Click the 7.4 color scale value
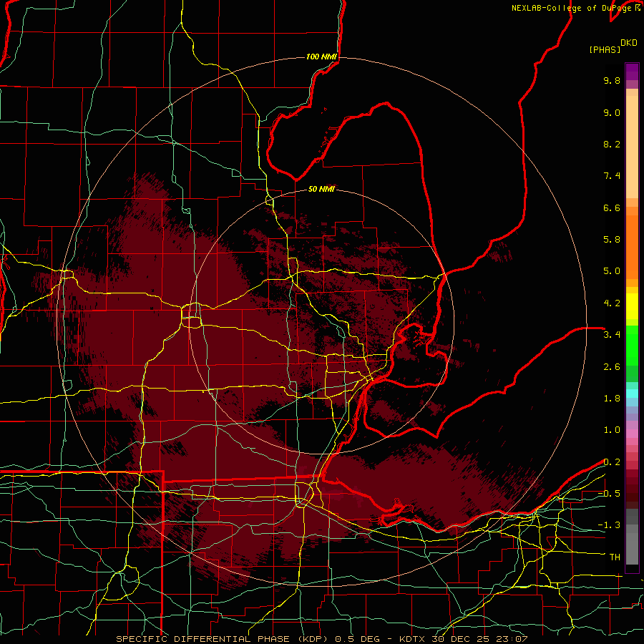The image size is (644, 644). pos(612,176)
